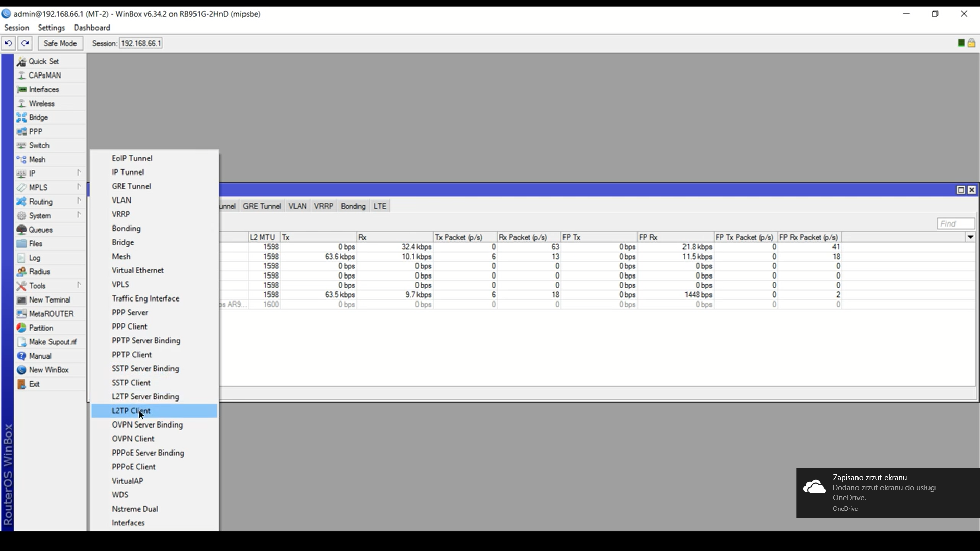Screen dimensions: 980x551
Task: Open the table columns dropdown arrow
Action: pos(970,237)
